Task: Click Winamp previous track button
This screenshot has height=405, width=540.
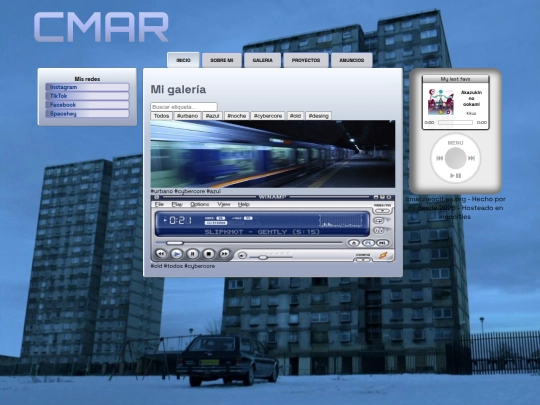Action: (x=161, y=254)
